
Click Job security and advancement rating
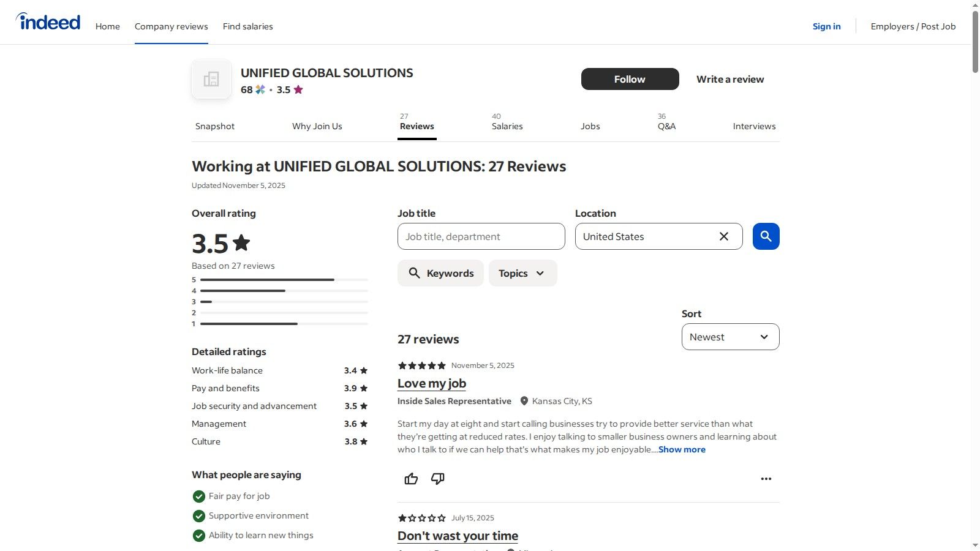click(x=280, y=406)
